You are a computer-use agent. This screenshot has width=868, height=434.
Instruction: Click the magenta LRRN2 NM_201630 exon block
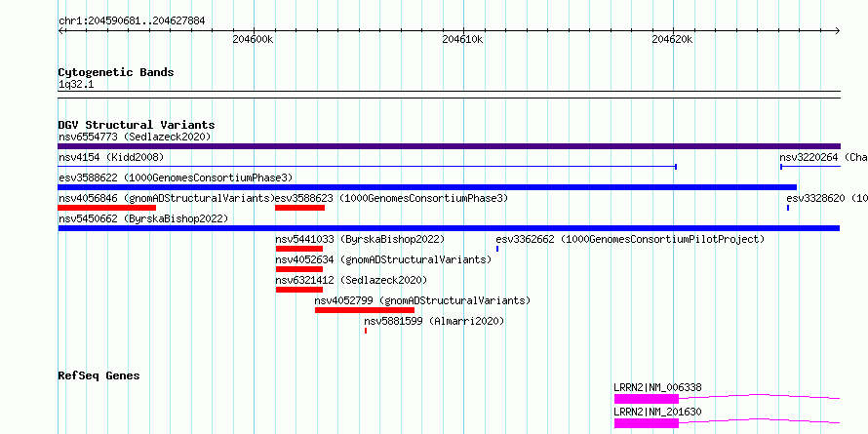tap(647, 423)
